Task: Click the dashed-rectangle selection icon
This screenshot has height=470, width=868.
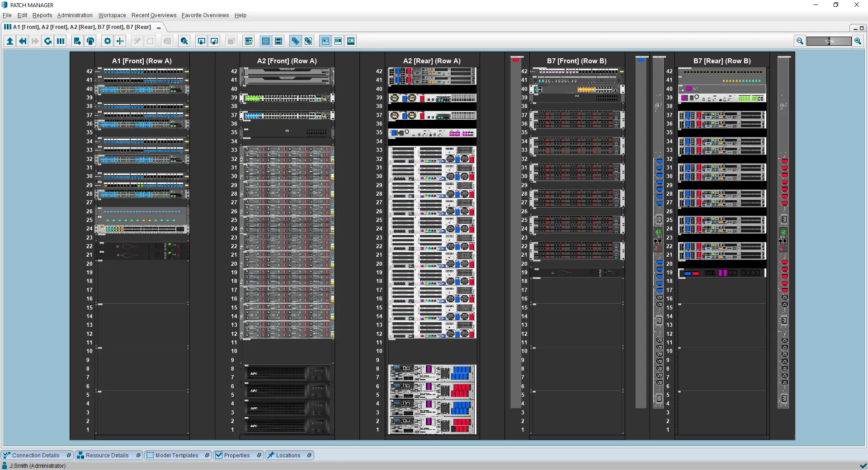Action: [x=150, y=41]
